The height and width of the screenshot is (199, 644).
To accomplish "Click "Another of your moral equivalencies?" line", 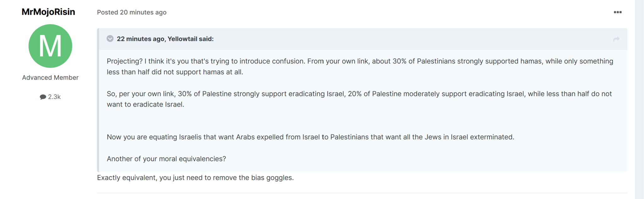I will click(x=166, y=159).
